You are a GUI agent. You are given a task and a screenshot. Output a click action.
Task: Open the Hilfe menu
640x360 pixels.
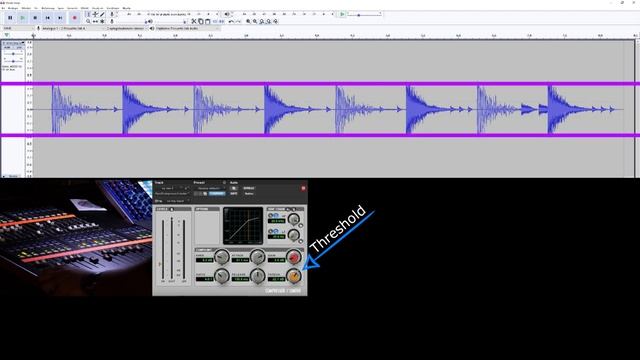pos(127,8)
